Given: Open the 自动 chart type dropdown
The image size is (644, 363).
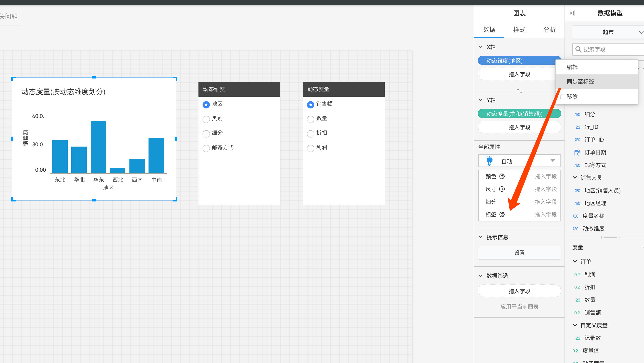Looking at the screenshot, I should (519, 161).
